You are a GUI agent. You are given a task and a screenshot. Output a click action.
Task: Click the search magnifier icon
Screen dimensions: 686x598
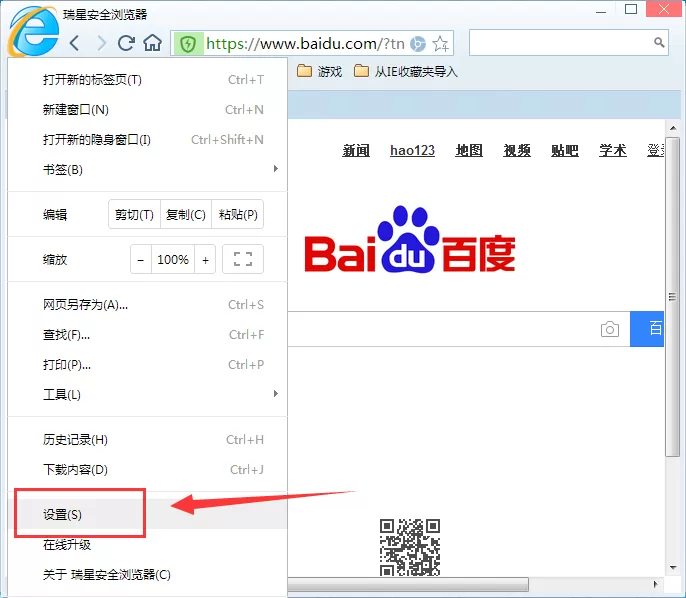click(x=659, y=42)
